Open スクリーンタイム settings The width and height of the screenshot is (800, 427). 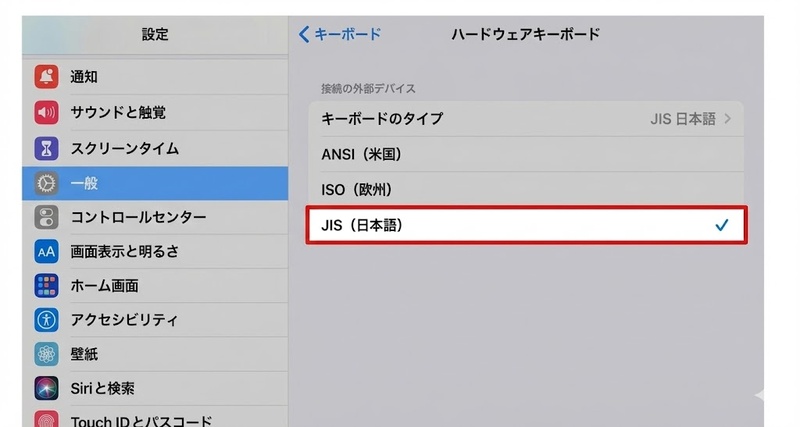point(155,148)
